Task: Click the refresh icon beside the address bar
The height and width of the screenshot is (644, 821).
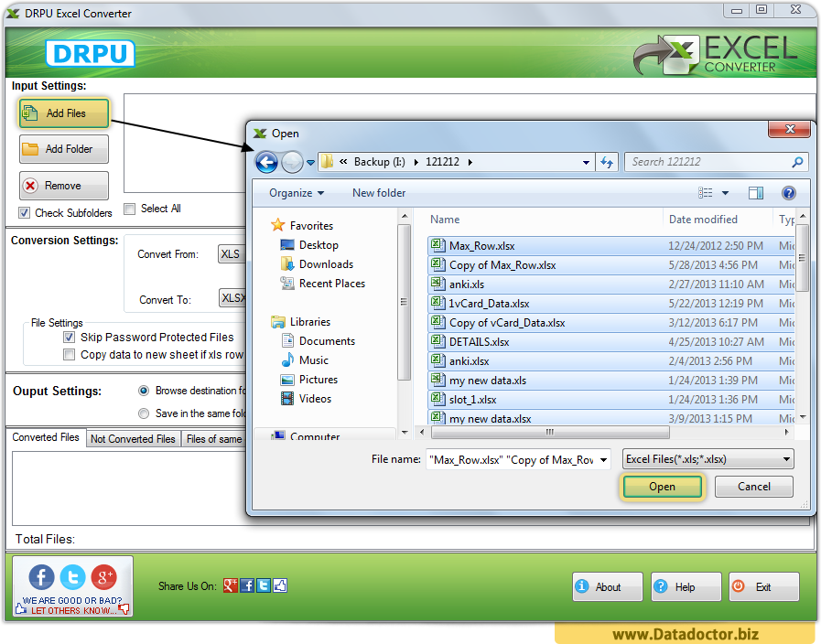Action: point(606,161)
